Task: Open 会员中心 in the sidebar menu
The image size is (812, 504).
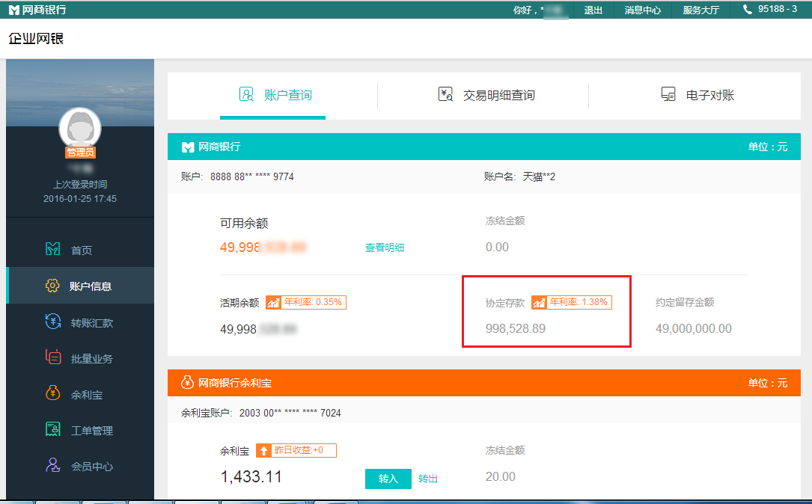Action: (80, 466)
